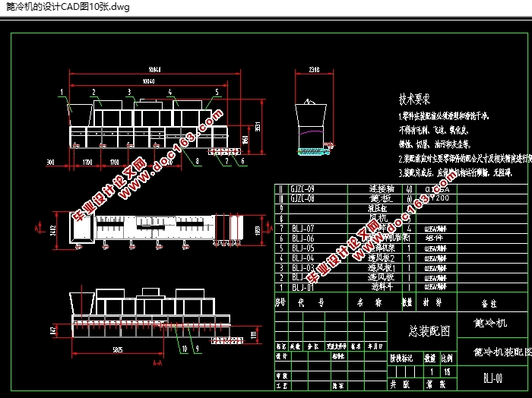Click callout number 5 on the front elevation
The image size is (532, 398).
pos(217,92)
